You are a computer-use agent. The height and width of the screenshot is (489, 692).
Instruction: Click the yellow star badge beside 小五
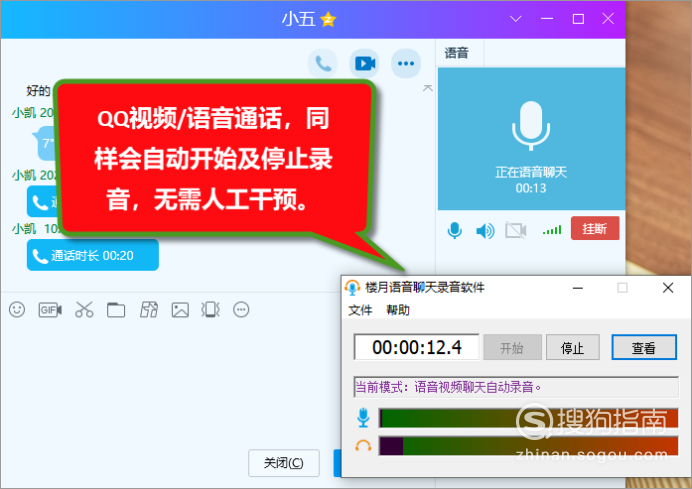[x=328, y=19]
